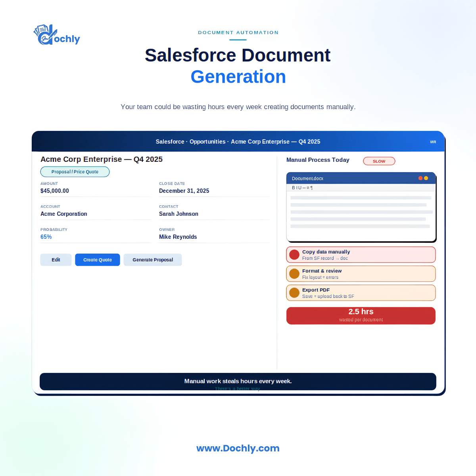Click the December 31, 2025 close date
The image size is (476, 476).
[x=184, y=191]
